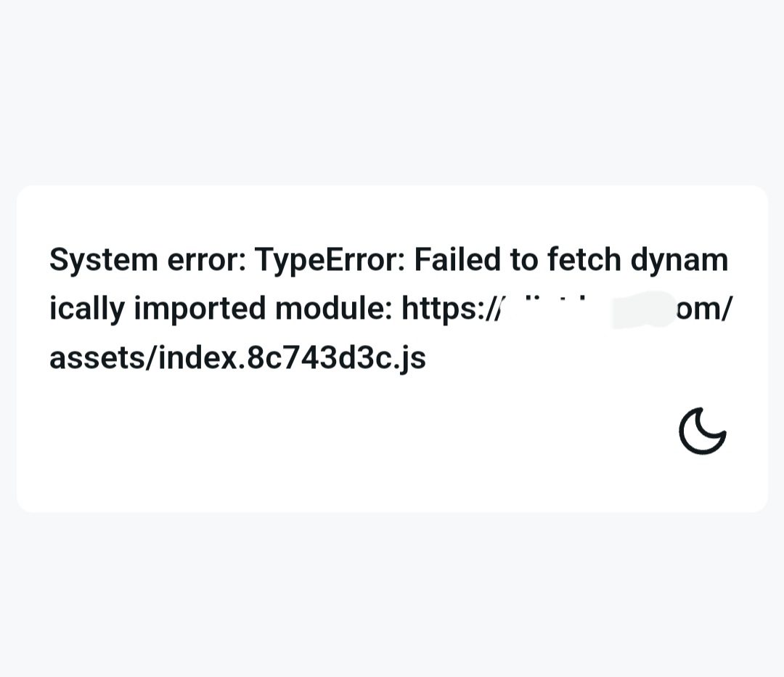The image size is (784, 677).
Task: Select the word "TypeError:" in the message
Action: tap(330, 260)
